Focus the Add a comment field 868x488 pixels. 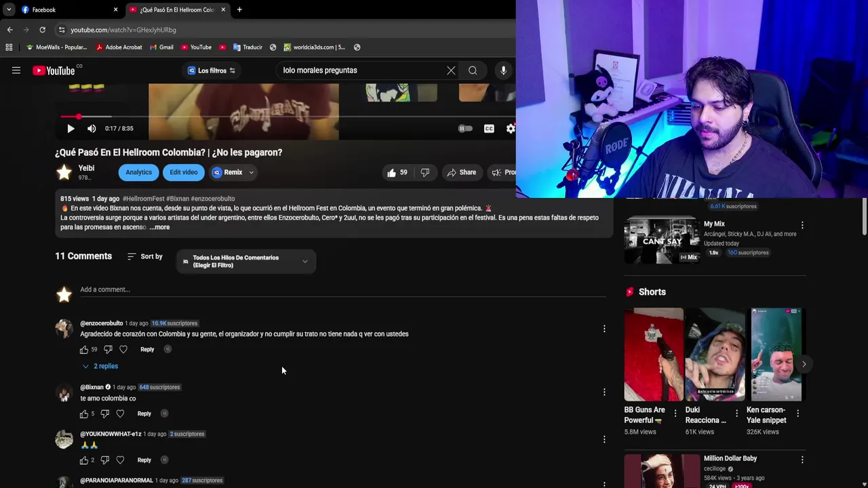pyautogui.click(x=342, y=289)
